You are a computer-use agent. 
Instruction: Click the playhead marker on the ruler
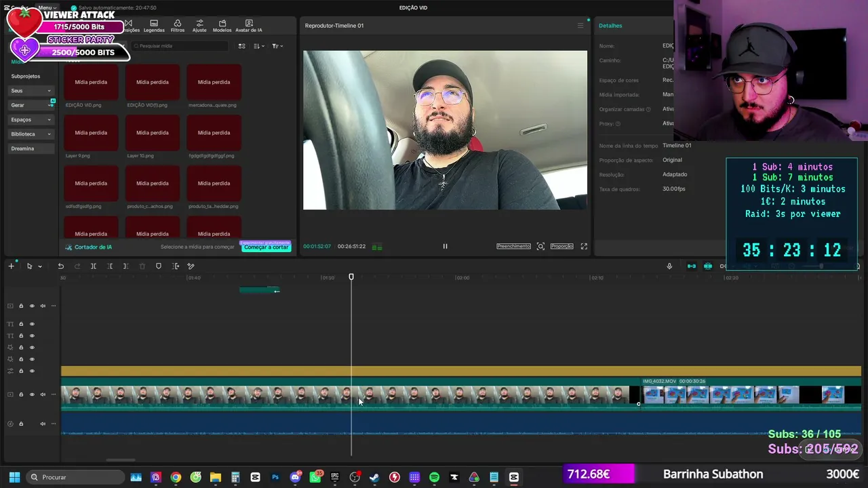pos(351,277)
